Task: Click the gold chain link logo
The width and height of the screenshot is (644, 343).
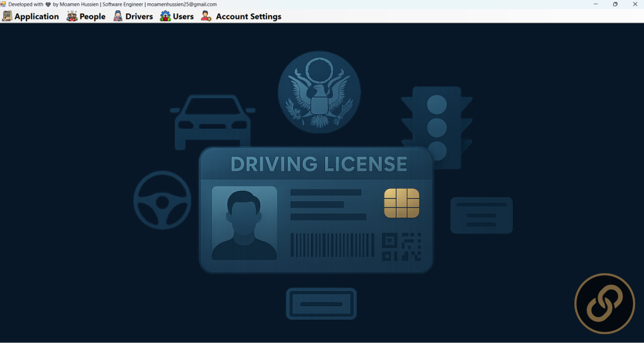Action: [x=605, y=304]
